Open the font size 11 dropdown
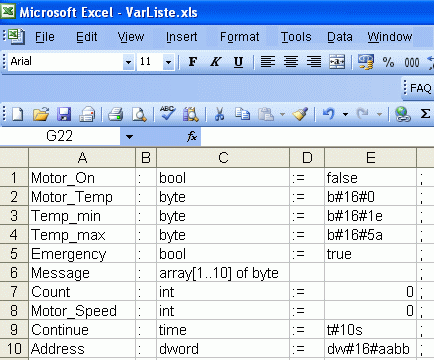Viewport: 434px width, 360px height. 168,62
